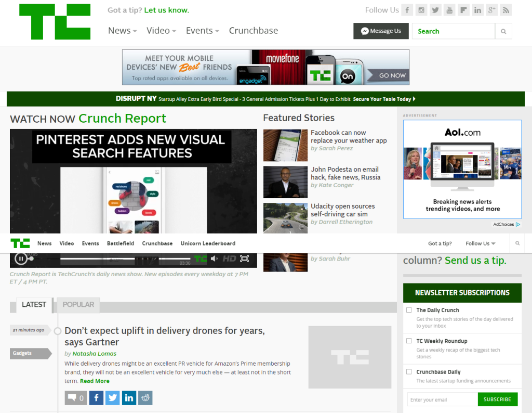This screenshot has height=413, width=532.
Task: Click 'Send us a tip' link
Action: [x=475, y=260]
